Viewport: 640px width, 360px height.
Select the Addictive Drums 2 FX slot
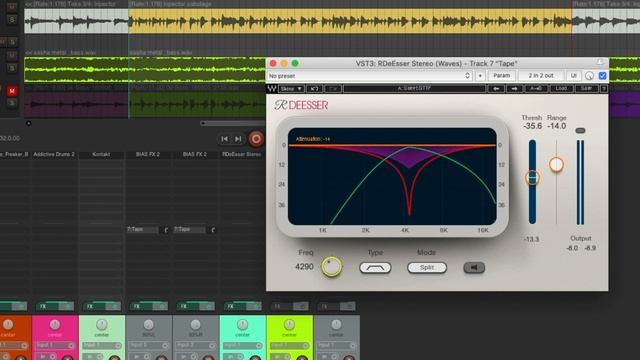pyautogui.click(x=54, y=154)
